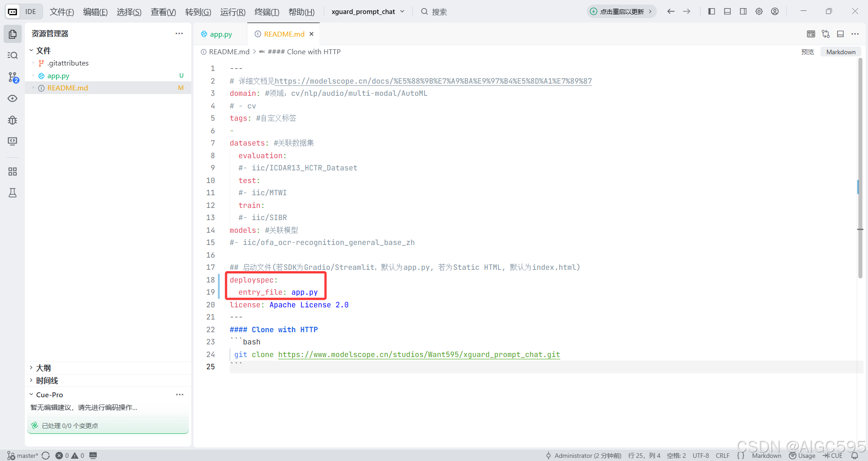The image size is (868, 461).
Task: Open the 运行(R) menu
Action: tap(233, 12)
